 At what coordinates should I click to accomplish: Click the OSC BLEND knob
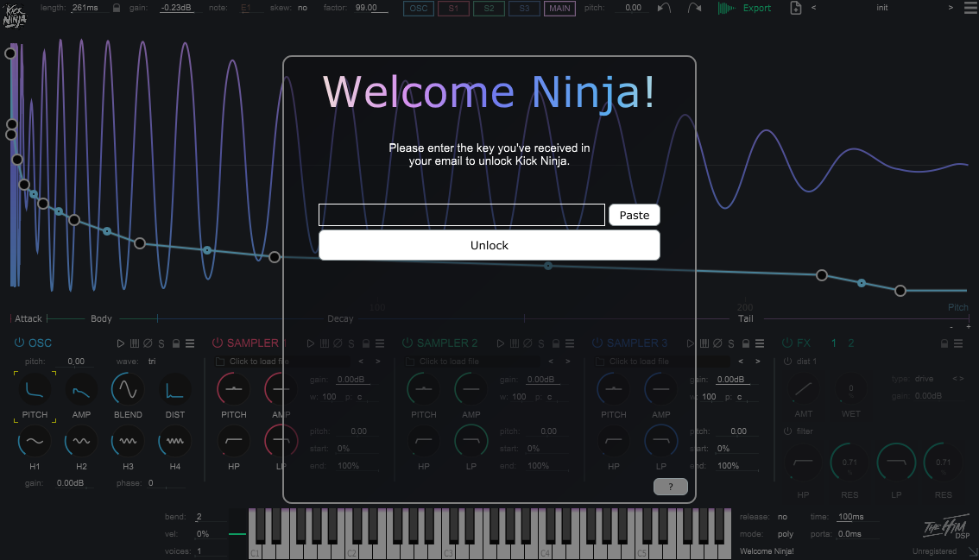click(x=128, y=389)
